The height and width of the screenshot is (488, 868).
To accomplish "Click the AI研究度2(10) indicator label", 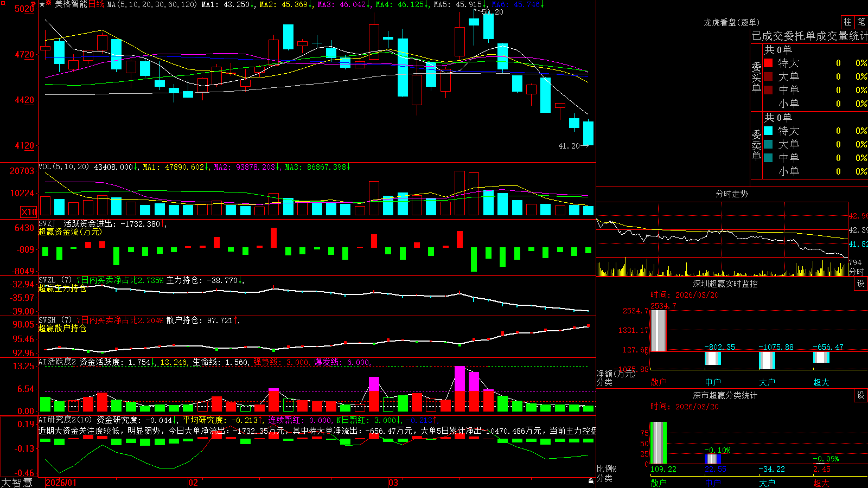I will point(65,420).
